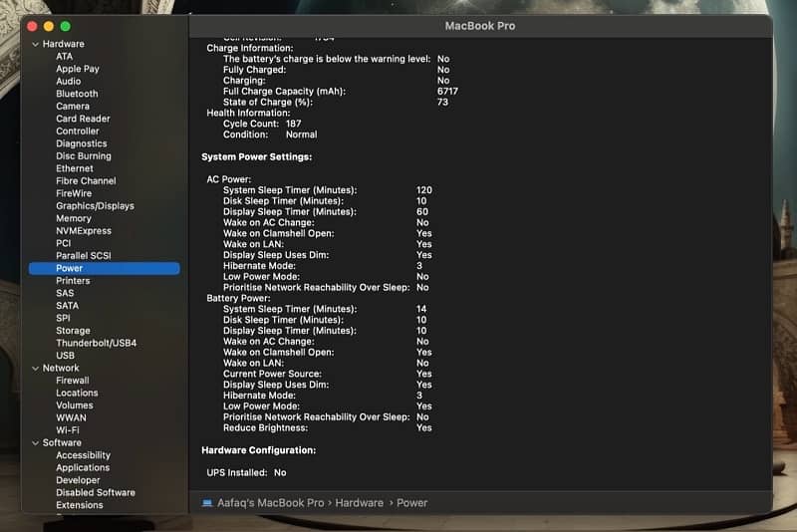Click the Reduce Brightness row
This screenshot has height=532, width=797.
coord(328,427)
